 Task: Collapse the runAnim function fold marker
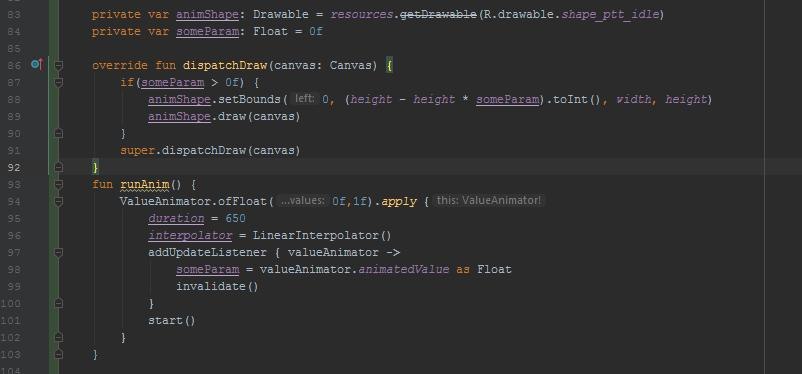(58, 184)
